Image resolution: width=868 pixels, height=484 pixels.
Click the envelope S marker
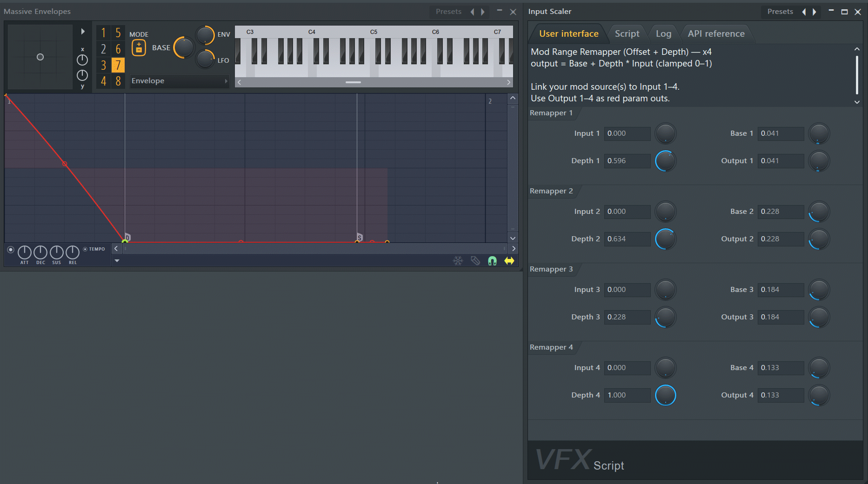[x=360, y=237]
